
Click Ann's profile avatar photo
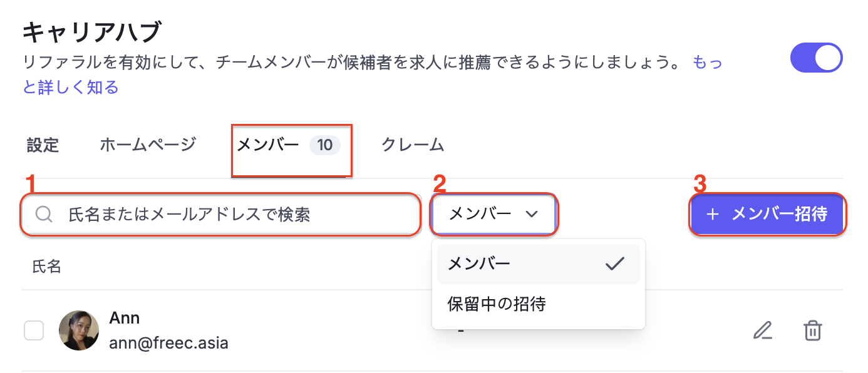coord(79,330)
